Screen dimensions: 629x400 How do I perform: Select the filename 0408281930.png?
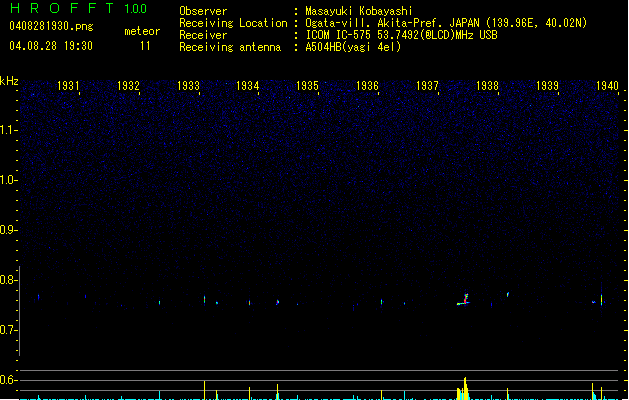51,26
